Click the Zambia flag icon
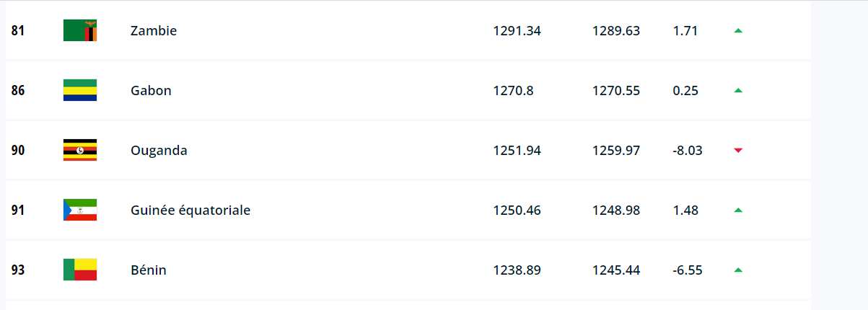Screen dimensions: 868x310 pyautogui.click(x=80, y=31)
